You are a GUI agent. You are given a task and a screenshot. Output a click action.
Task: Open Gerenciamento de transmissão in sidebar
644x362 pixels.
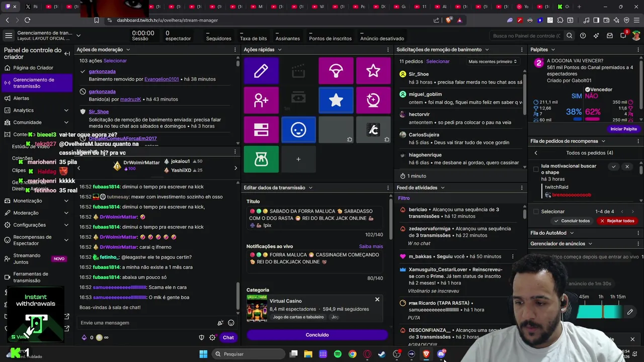[x=36, y=83]
